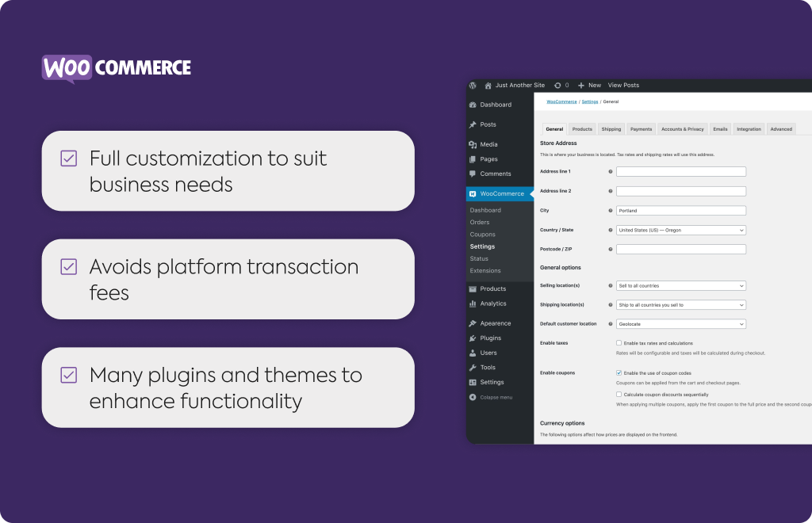The height and width of the screenshot is (523, 812).
Task: Open the Payments settings tab
Action: [x=641, y=129]
